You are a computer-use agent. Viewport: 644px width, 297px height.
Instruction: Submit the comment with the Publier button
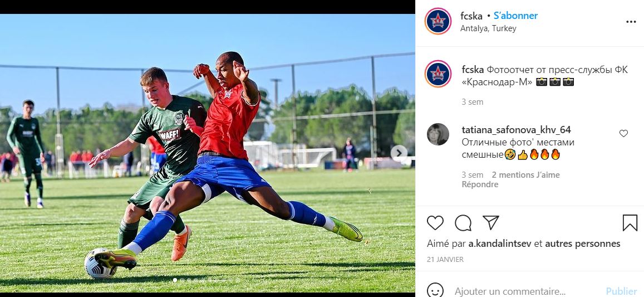621,291
